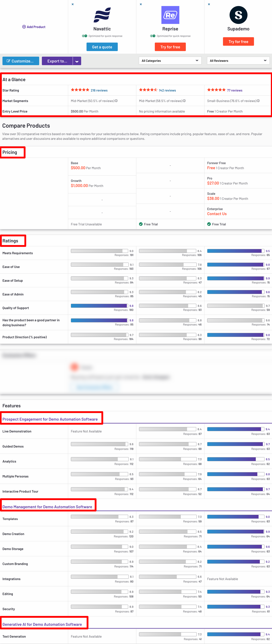Click Navattic's Feature Not Available for Live Demonstration
The width and height of the screenshot is (272, 644).
point(86,431)
